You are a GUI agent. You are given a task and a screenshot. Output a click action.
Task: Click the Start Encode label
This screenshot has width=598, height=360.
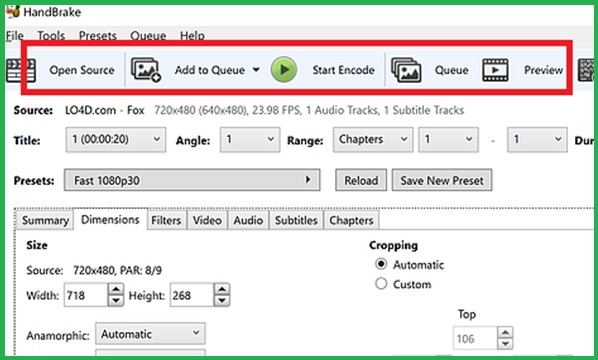point(344,70)
